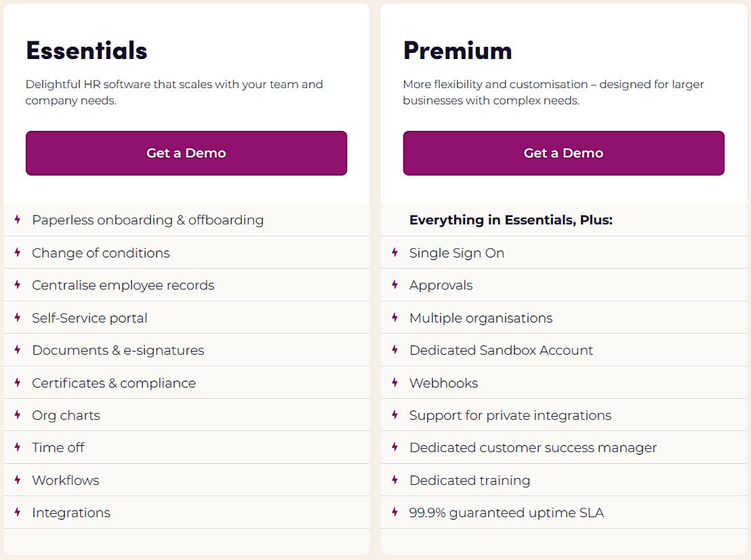Select Dedicated Sandbox Account feature
Image resolution: width=751 pixels, height=560 pixels.
[x=501, y=351]
